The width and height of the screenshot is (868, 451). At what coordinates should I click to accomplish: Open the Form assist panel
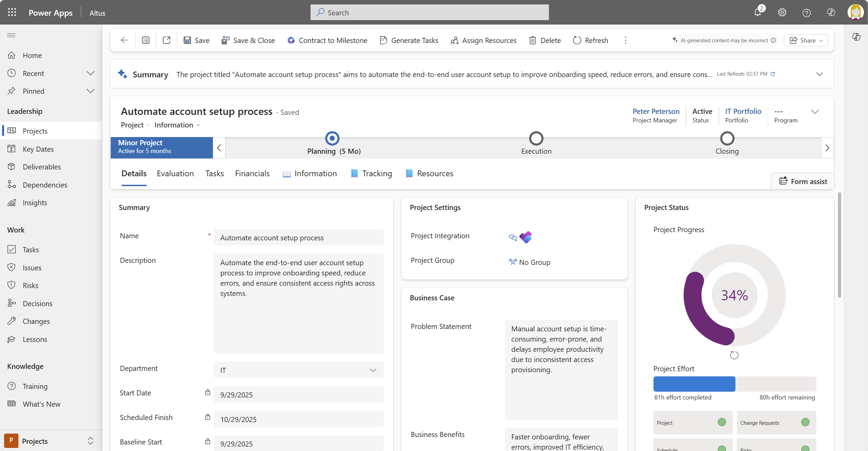pos(803,181)
